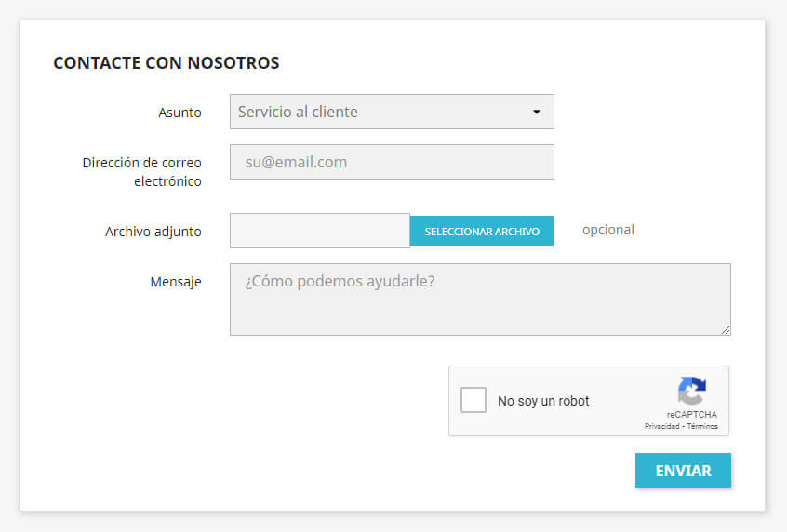
Task: Click the 'CONTACTE CON NOSOTROS' heading
Action: click(167, 62)
